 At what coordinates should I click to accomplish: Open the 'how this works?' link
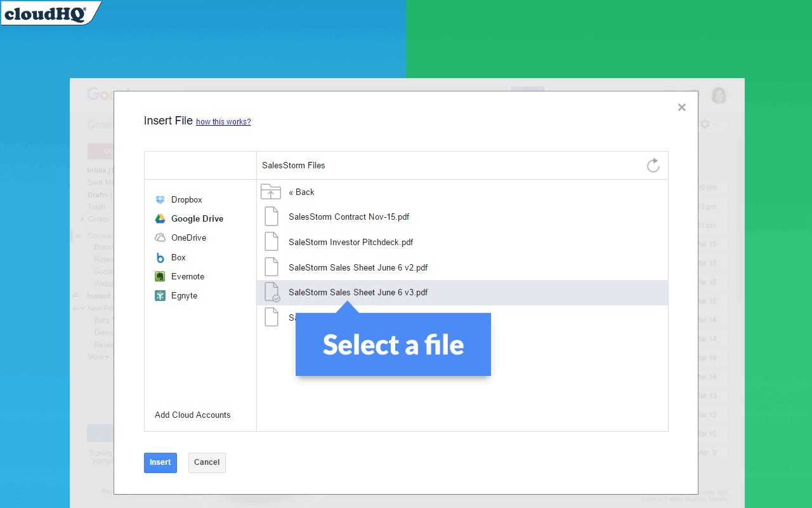(223, 121)
